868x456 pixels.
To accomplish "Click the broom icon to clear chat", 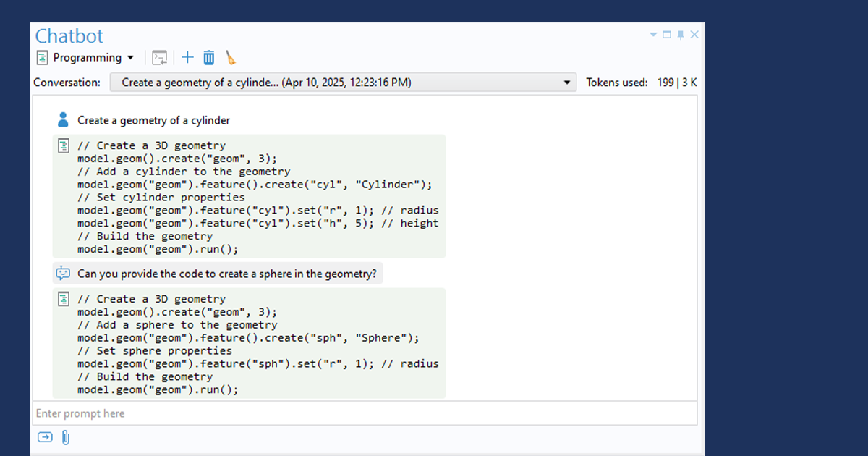I will click(230, 58).
